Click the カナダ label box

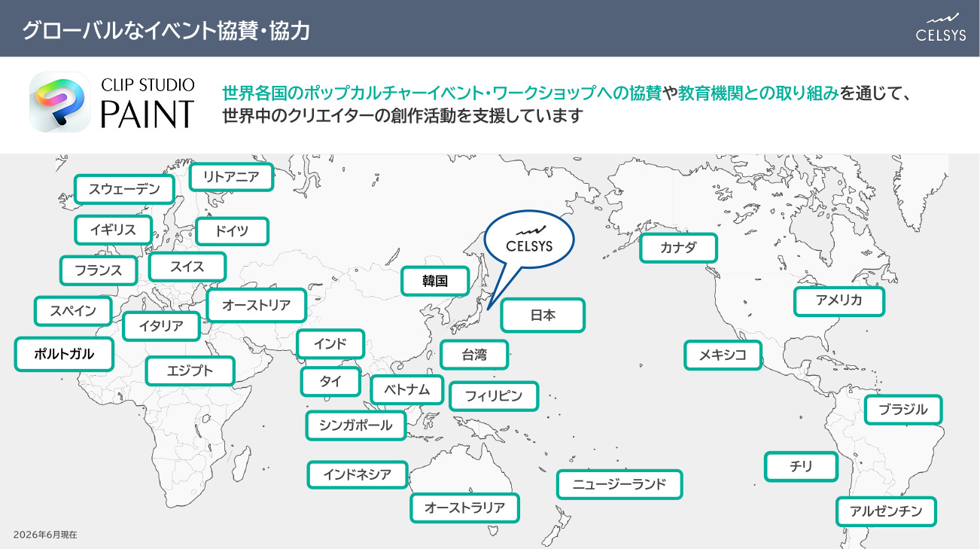(678, 248)
